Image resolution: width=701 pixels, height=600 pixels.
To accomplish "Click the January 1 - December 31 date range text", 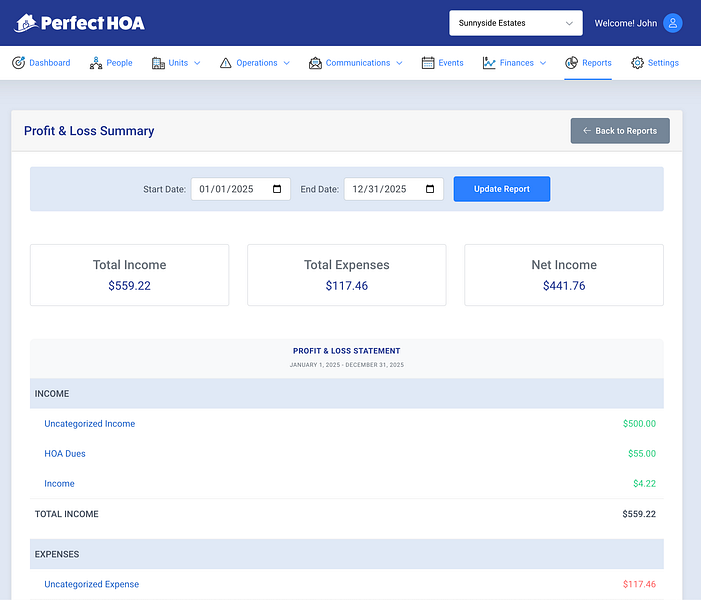I will 346,365.
